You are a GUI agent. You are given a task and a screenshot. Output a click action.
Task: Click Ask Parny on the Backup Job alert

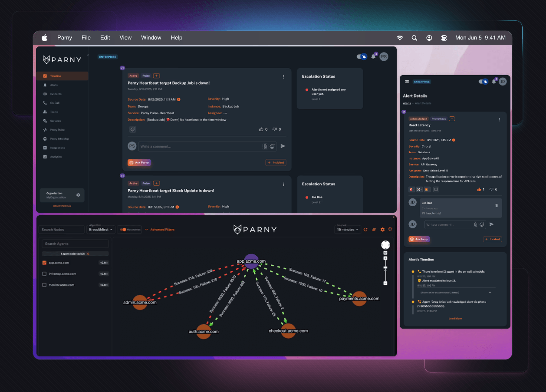click(x=139, y=162)
